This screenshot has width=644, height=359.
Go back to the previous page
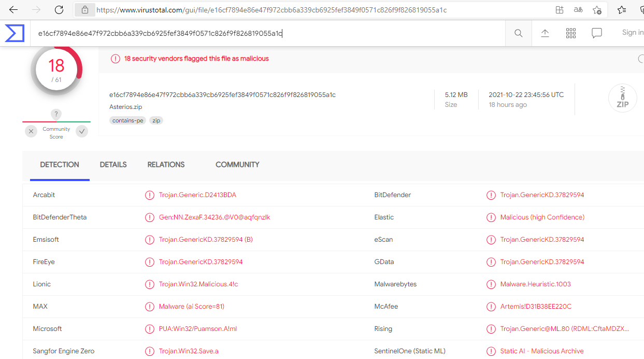13,10
